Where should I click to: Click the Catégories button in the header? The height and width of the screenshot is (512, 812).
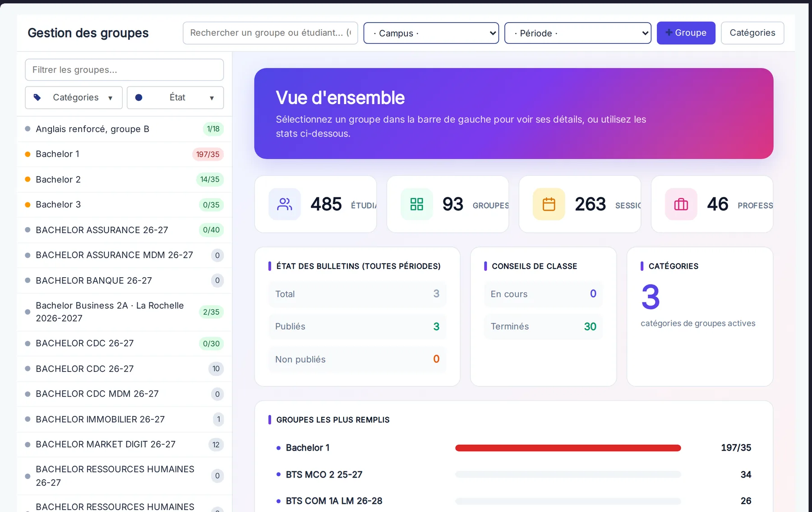tap(752, 33)
